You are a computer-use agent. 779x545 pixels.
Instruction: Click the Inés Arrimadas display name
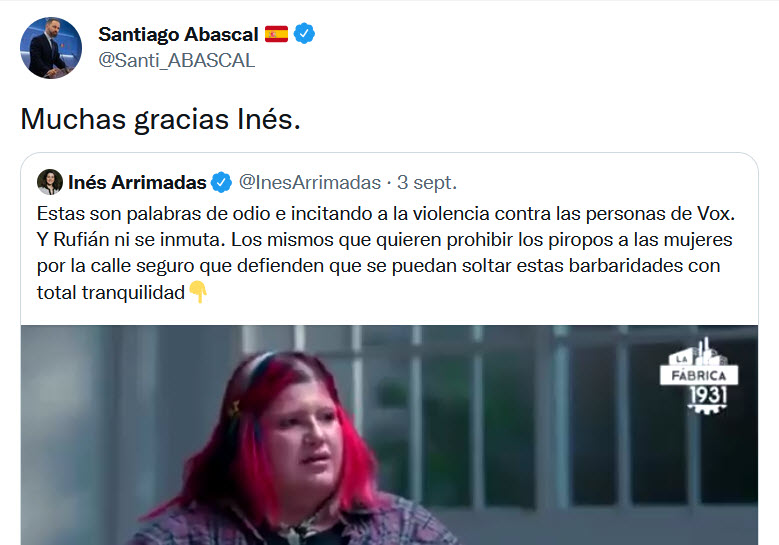(137, 182)
